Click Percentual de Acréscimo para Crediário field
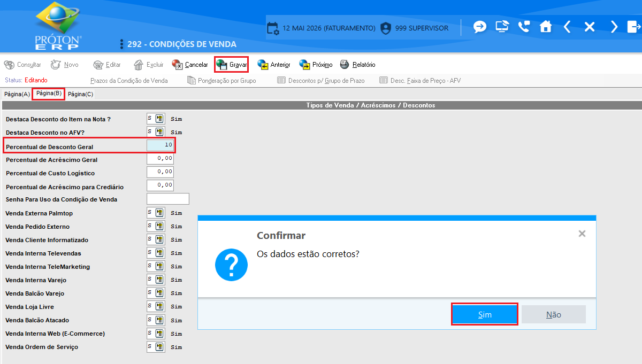642x364 pixels. click(160, 185)
